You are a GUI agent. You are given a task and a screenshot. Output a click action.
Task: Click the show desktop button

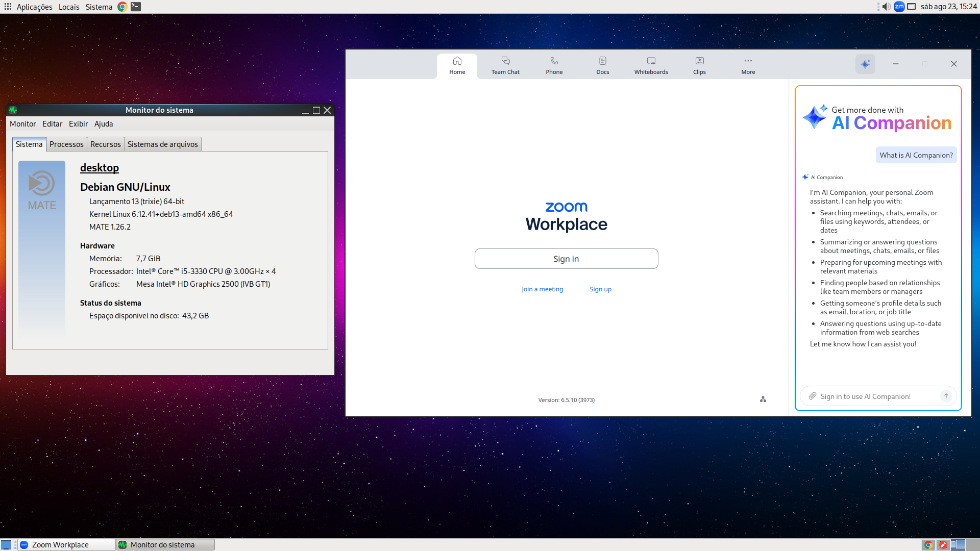[x=6, y=545]
